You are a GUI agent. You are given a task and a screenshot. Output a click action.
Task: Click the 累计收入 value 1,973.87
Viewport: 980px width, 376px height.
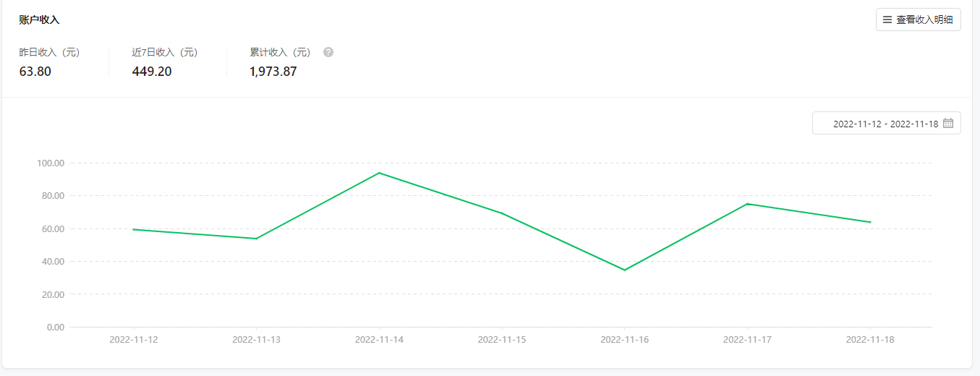[x=273, y=71]
